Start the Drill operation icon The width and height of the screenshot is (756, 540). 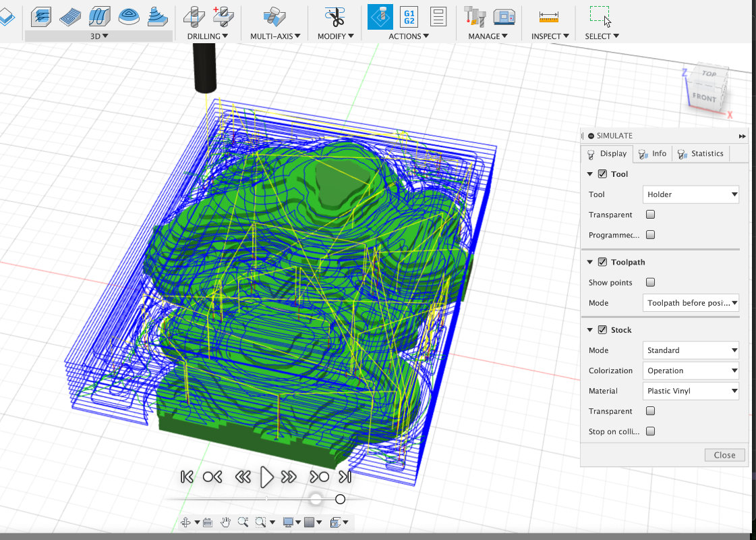click(x=194, y=17)
